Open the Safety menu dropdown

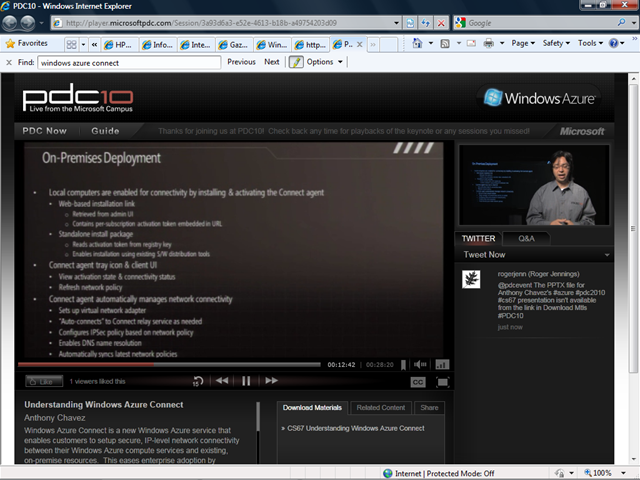555,44
